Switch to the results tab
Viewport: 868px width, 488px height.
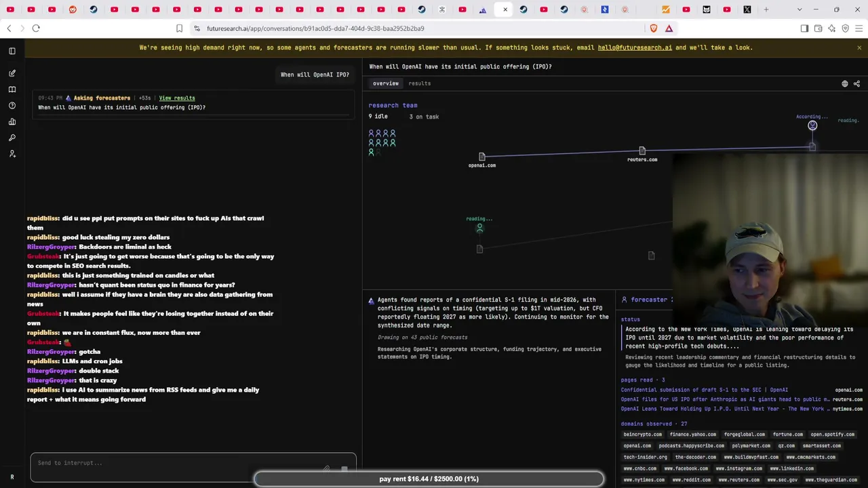[420, 83]
